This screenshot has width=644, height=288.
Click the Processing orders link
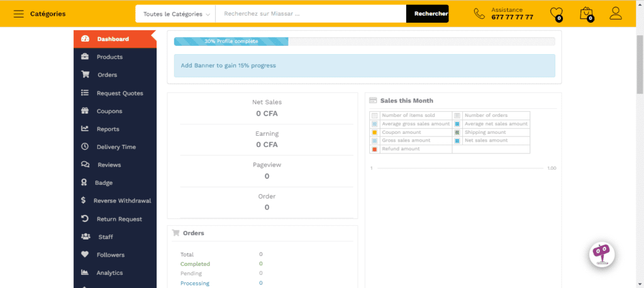tap(195, 284)
